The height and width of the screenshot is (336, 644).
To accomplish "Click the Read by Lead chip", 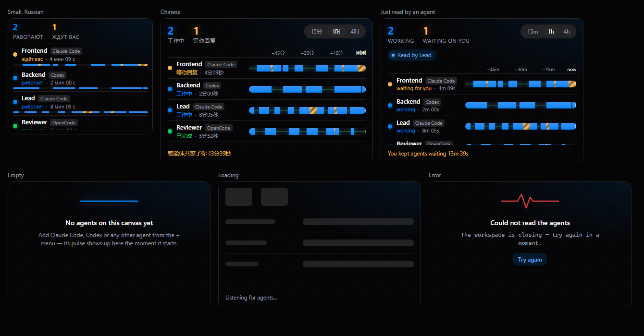I will [412, 55].
